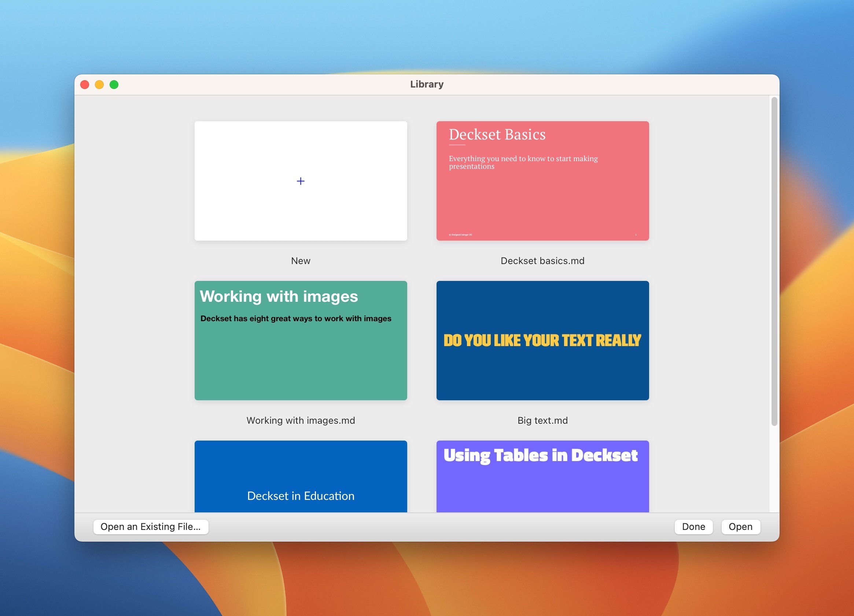Click the plus icon for new presentation
854x616 pixels.
(x=301, y=181)
